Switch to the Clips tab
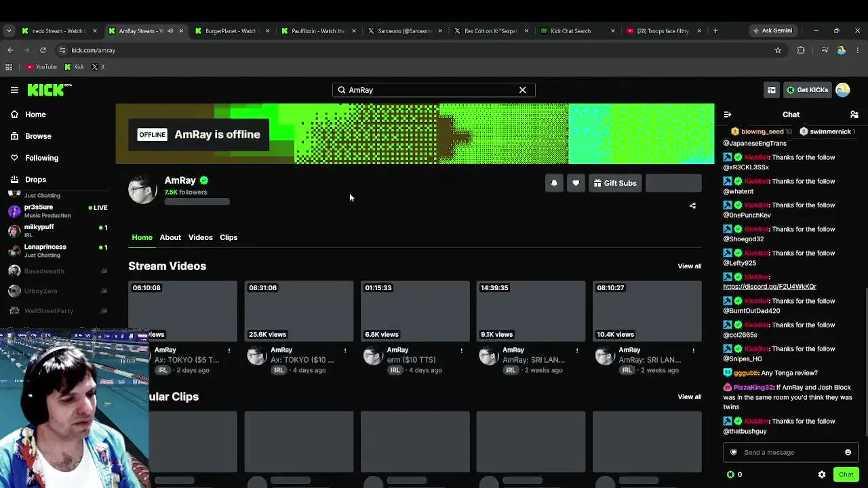The image size is (868, 488). point(229,237)
